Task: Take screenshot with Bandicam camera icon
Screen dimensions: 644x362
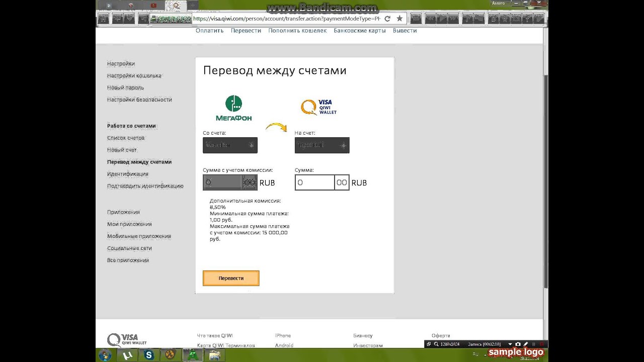Action: point(518,344)
